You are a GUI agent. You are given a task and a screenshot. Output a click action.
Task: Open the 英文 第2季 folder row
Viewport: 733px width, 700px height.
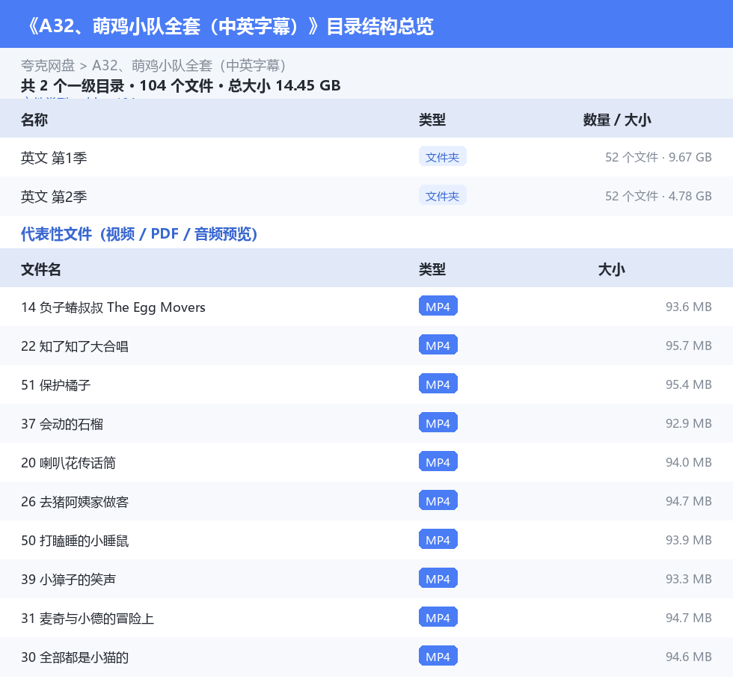[366, 196]
